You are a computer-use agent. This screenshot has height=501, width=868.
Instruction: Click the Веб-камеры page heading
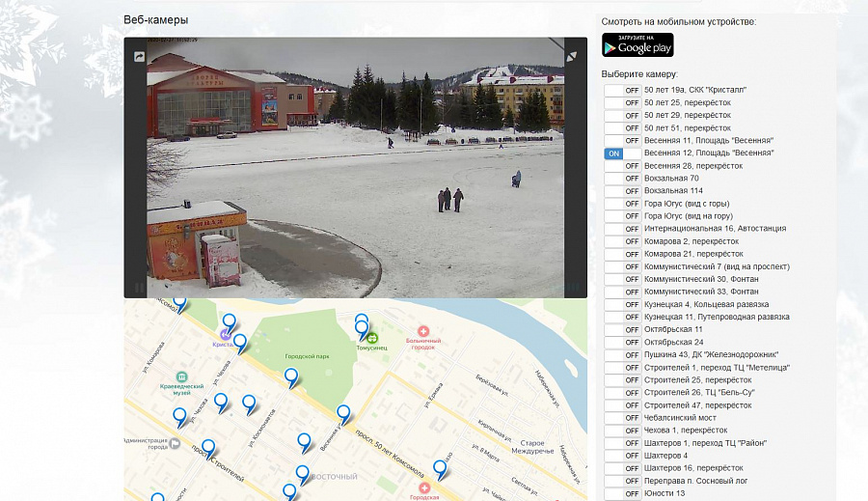155,20
